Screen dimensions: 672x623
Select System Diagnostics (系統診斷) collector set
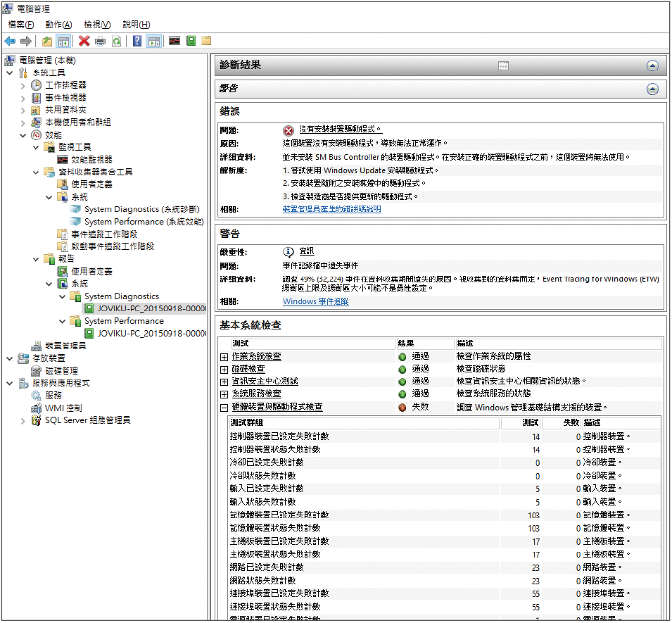tap(142, 209)
